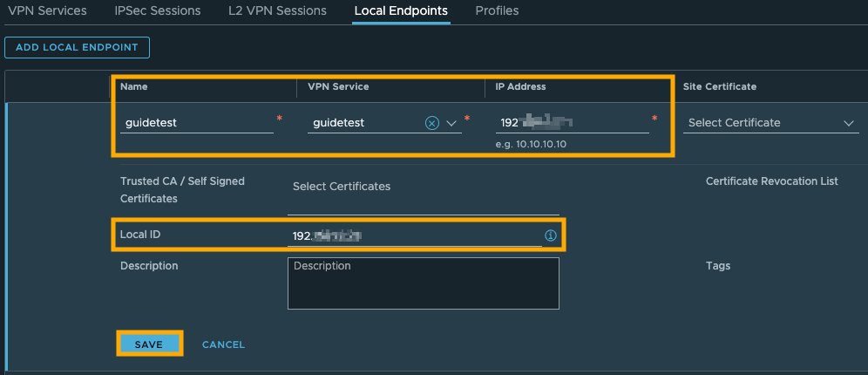Open the Select Certificate dropdown
The width and height of the screenshot is (868, 375).
[x=771, y=123]
